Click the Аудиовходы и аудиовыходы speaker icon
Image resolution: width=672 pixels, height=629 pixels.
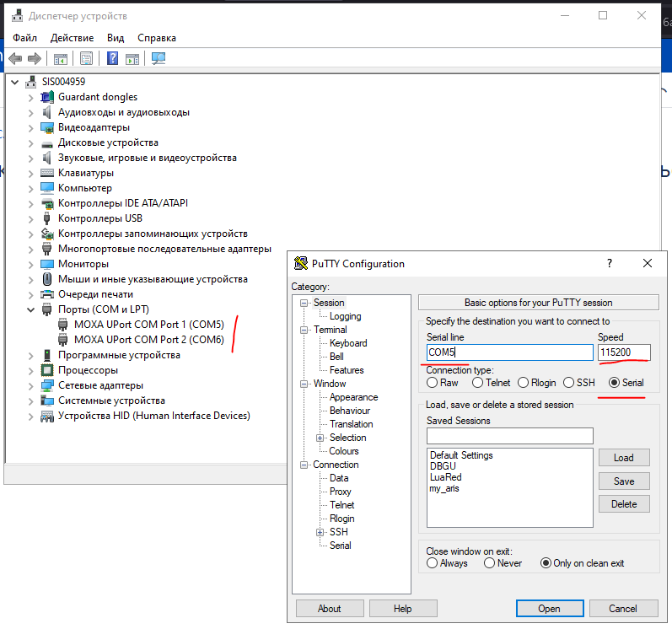coord(46,112)
